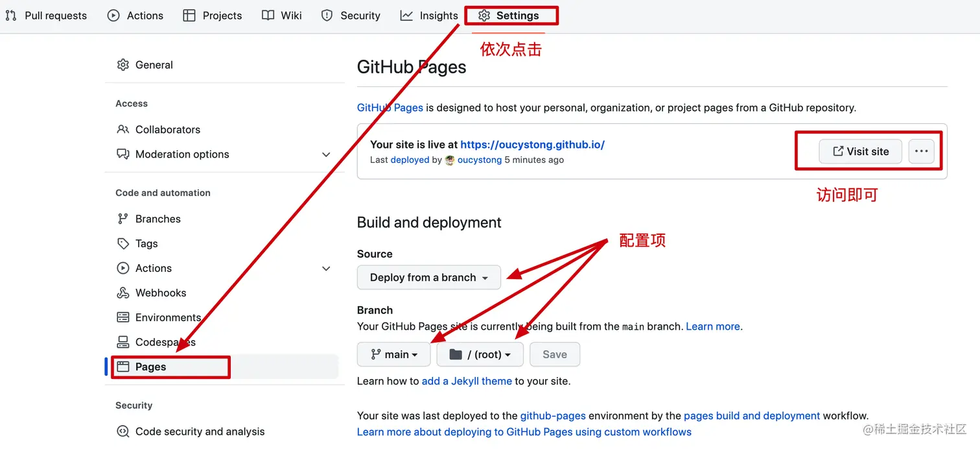Click the Security shield icon
The image size is (980, 449).
click(327, 16)
